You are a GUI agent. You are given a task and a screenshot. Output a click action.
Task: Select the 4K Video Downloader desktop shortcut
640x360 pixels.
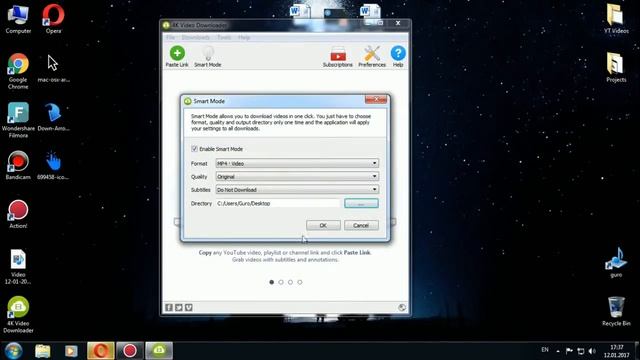(18, 314)
